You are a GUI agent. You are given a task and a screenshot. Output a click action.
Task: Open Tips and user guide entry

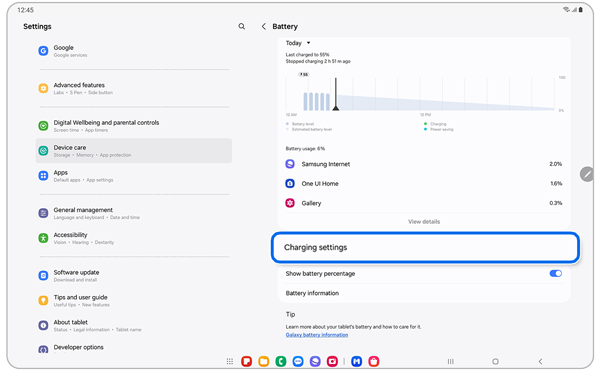coord(134,300)
